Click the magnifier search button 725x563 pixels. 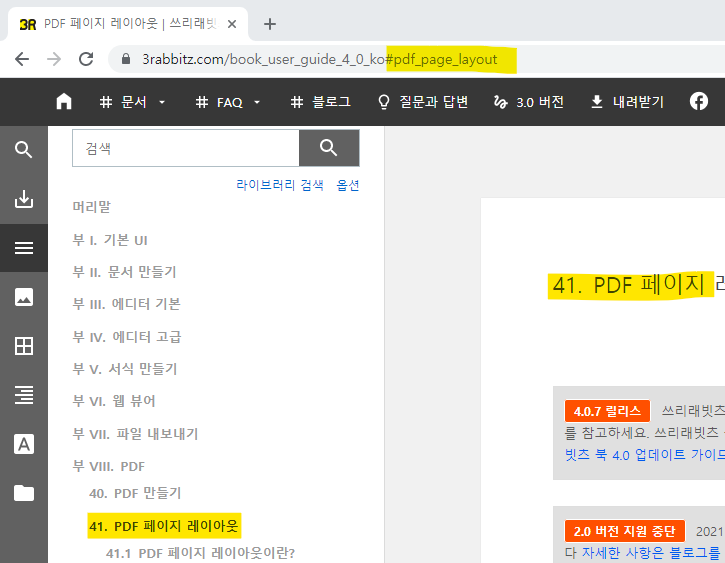[329, 148]
